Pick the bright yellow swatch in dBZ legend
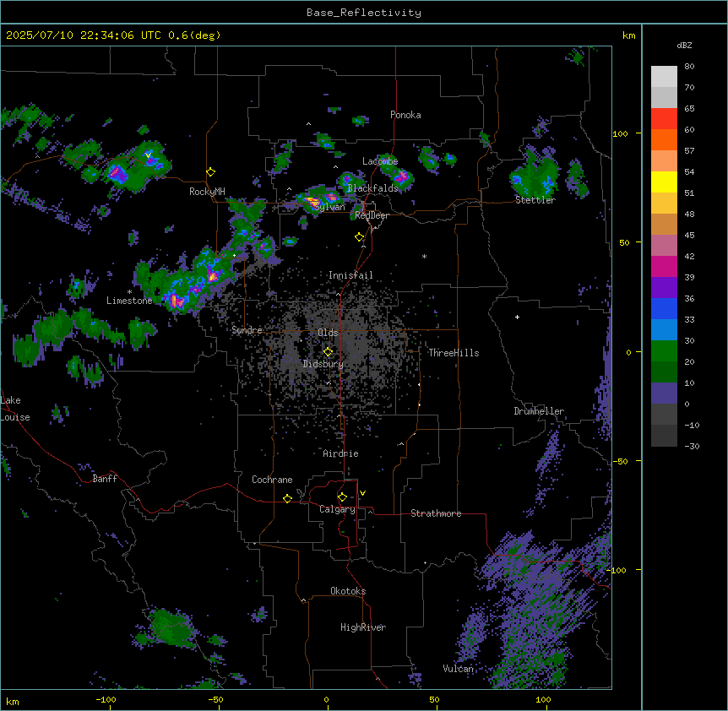 coord(664,182)
